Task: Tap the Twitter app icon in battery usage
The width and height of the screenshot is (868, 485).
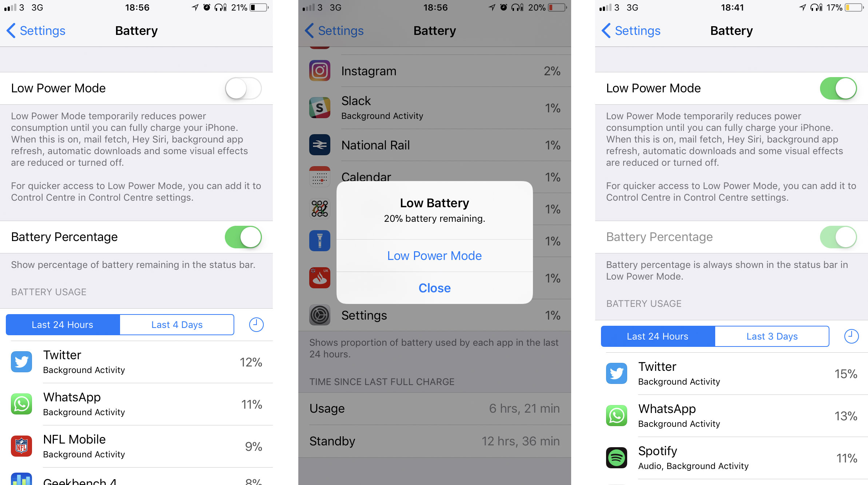Action: coord(22,362)
